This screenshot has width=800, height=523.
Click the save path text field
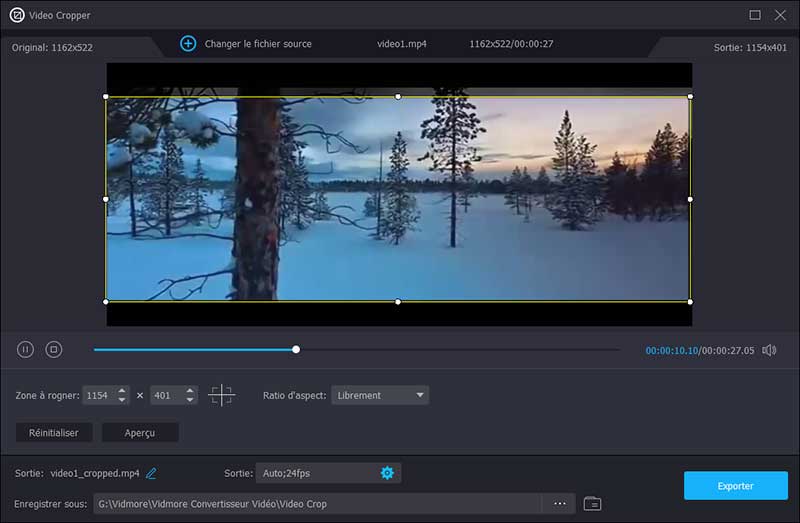[x=318, y=503]
